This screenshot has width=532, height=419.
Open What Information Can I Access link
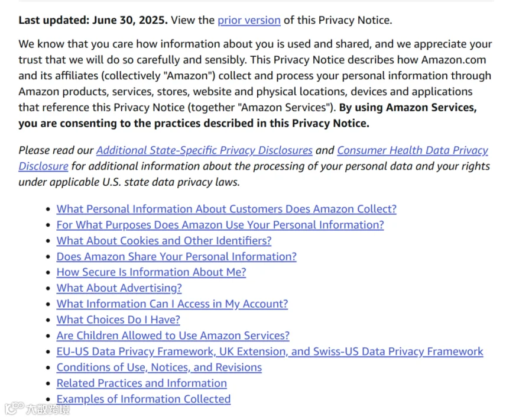pos(172,304)
